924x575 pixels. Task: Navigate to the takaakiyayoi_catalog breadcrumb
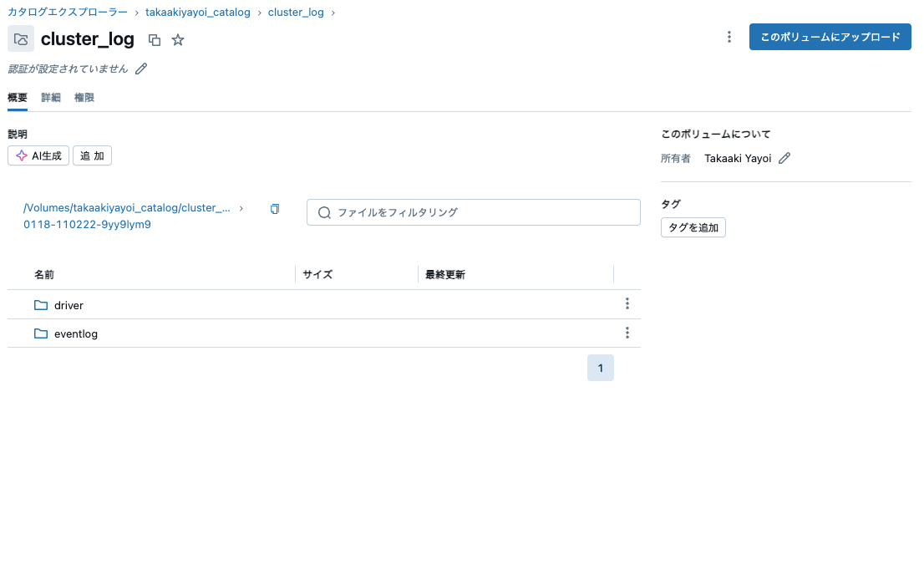coord(197,12)
